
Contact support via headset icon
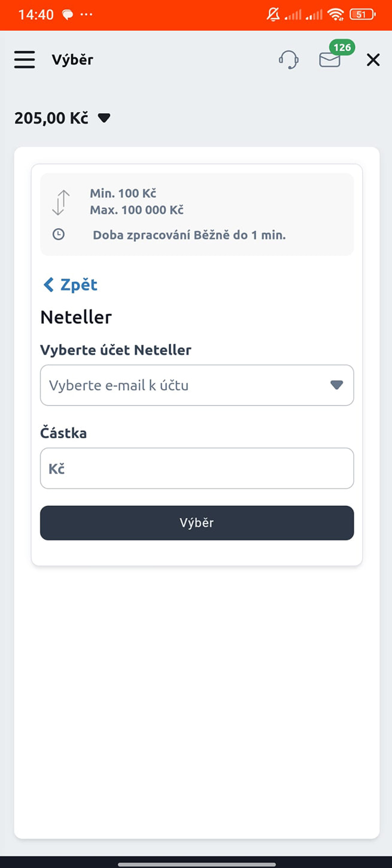click(x=288, y=60)
